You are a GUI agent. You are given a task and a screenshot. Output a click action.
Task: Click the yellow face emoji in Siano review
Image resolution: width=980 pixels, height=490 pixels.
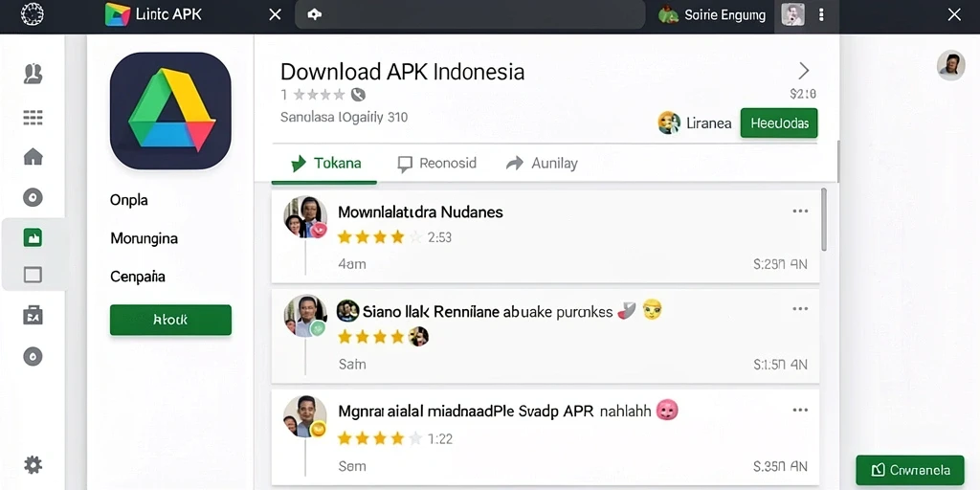[x=652, y=309]
